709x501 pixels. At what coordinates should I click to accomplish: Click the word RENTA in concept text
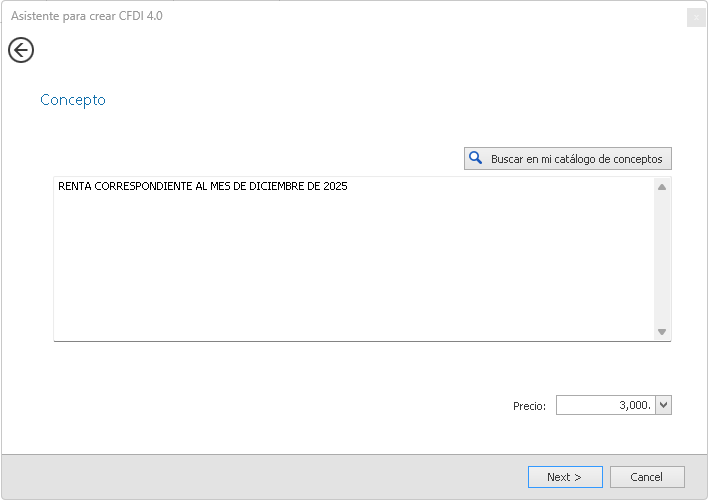(74, 187)
